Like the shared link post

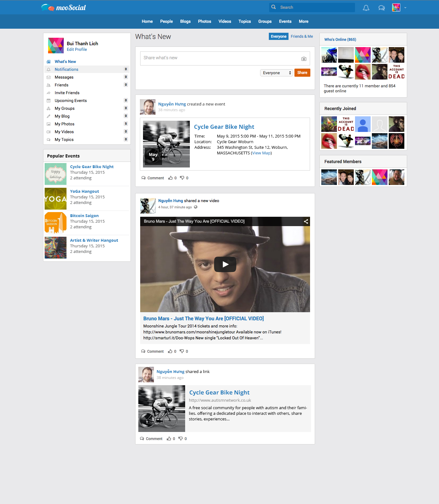(x=169, y=439)
